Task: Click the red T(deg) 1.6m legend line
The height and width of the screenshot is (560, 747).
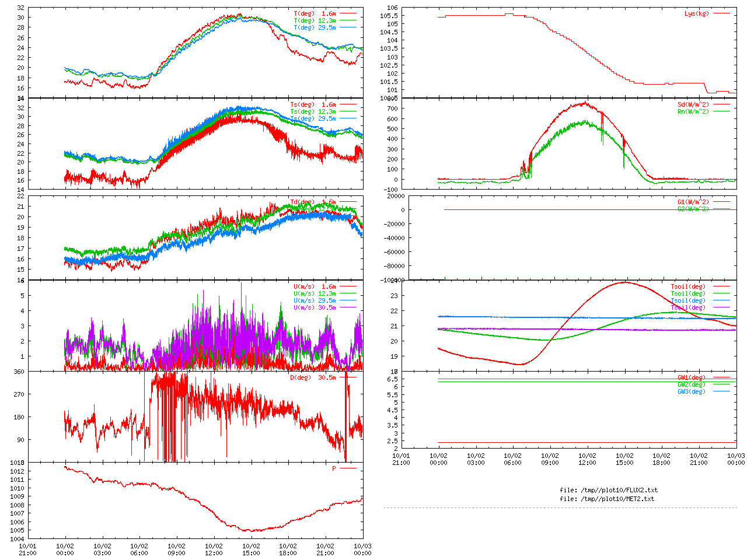Action: tap(348, 13)
